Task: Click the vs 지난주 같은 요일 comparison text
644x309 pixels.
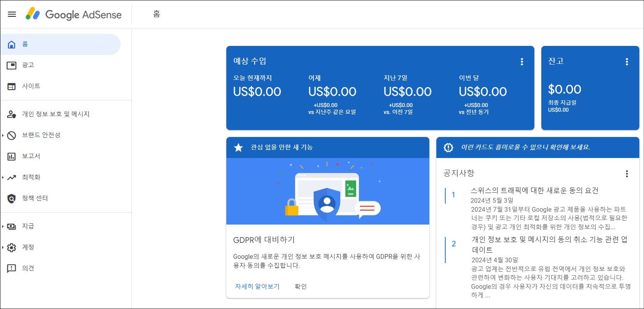Action: (332, 112)
